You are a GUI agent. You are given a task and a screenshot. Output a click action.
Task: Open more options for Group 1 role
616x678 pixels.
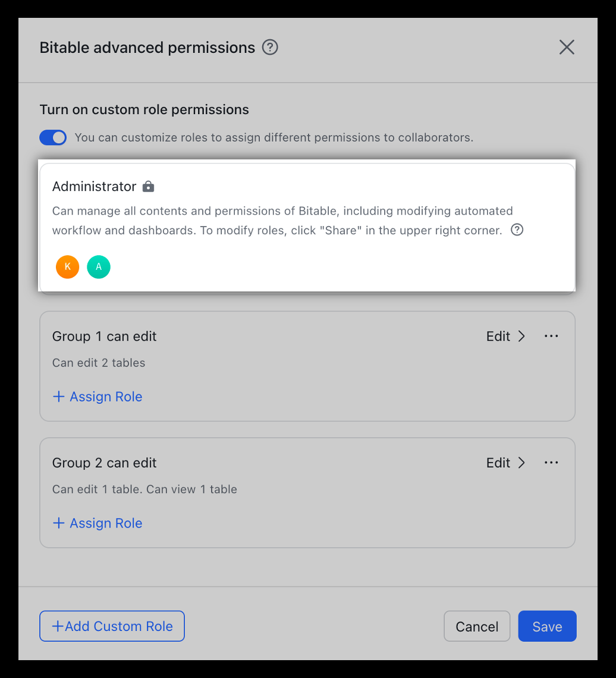(551, 337)
